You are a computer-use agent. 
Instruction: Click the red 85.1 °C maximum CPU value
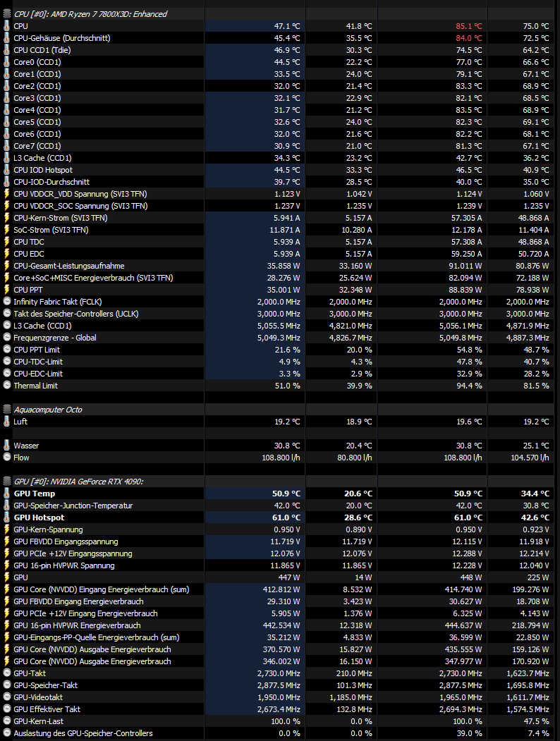coord(469,26)
